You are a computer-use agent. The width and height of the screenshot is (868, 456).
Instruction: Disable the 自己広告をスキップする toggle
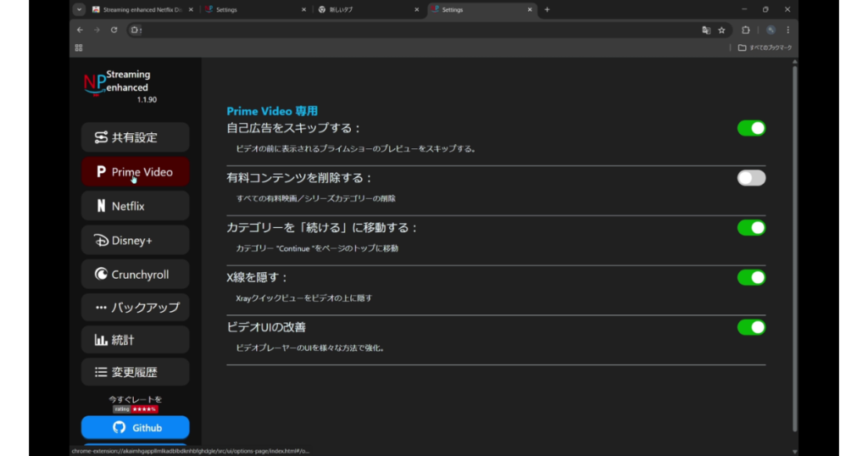click(x=751, y=128)
